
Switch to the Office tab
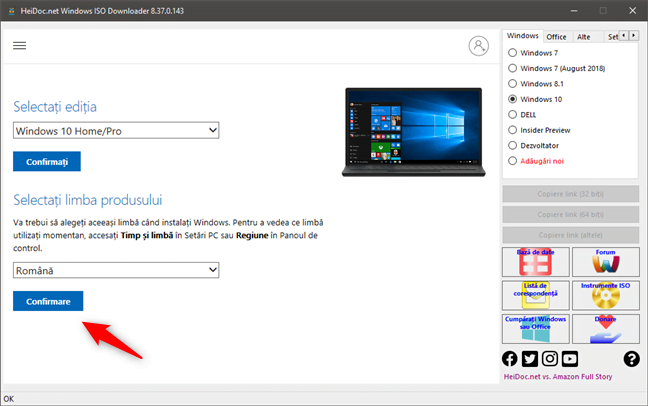coord(556,37)
